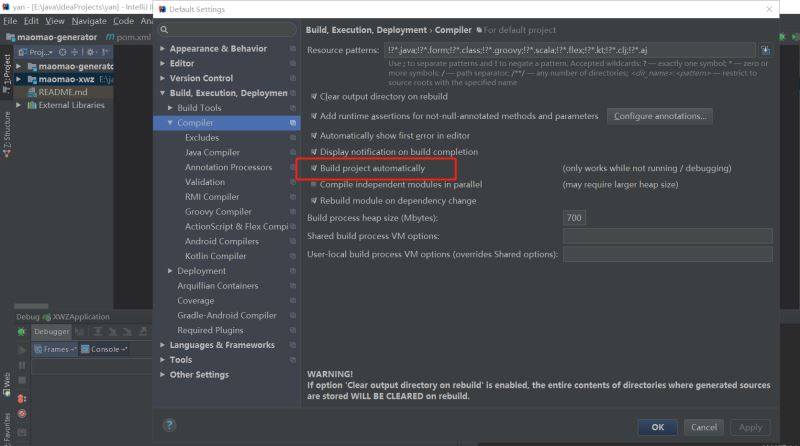Image resolution: width=800 pixels, height=446 pixels.
Task: Expand the Languages & Frameworks section
Action: [x=163, y=345]
